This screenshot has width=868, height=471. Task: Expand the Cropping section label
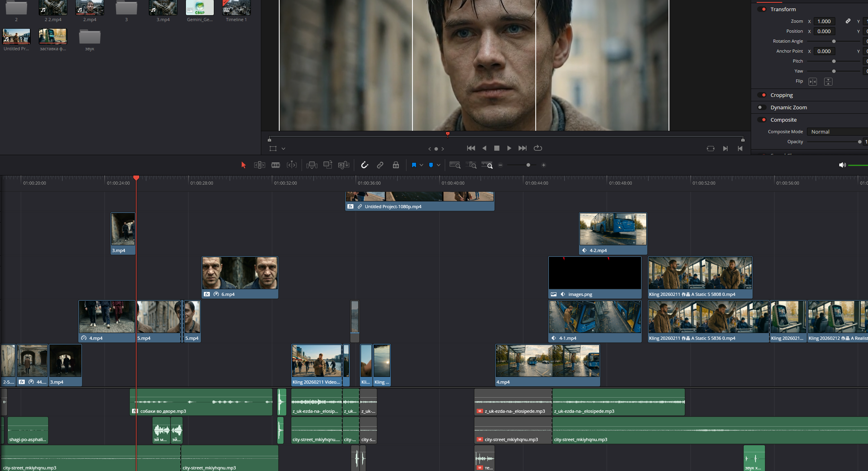781,95
